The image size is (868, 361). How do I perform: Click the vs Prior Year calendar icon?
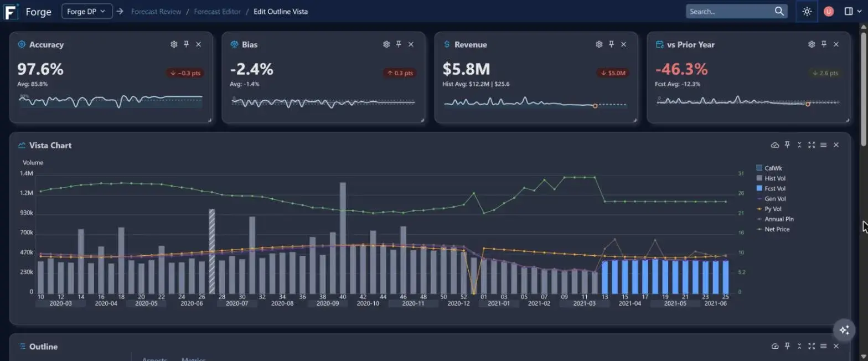point(659,44)
